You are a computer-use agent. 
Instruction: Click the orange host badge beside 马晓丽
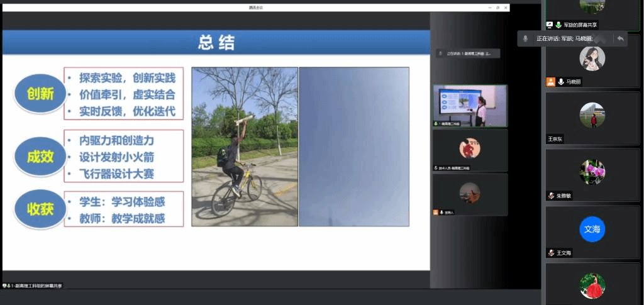pos(550,82)
